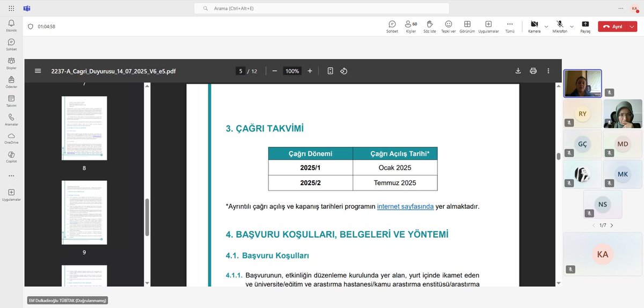Expand camera options dropdown arrow
The width and height of the screenshot is (644, 308).
(546, 26)
